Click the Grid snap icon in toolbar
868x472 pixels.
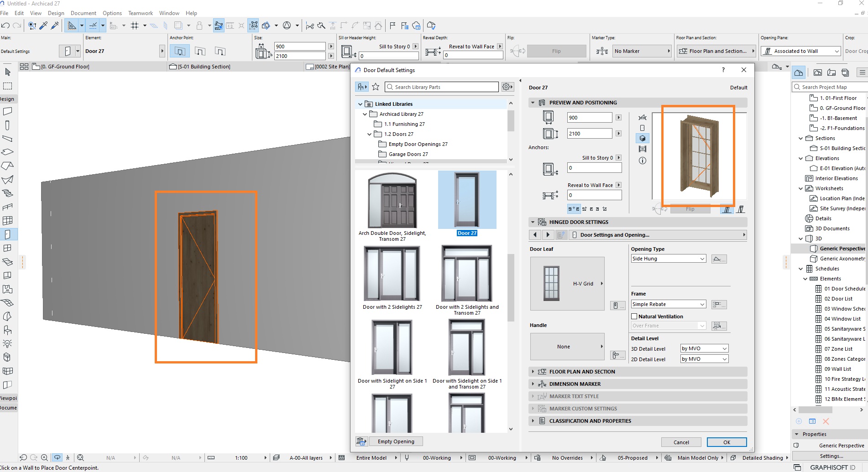click(135, 26)
